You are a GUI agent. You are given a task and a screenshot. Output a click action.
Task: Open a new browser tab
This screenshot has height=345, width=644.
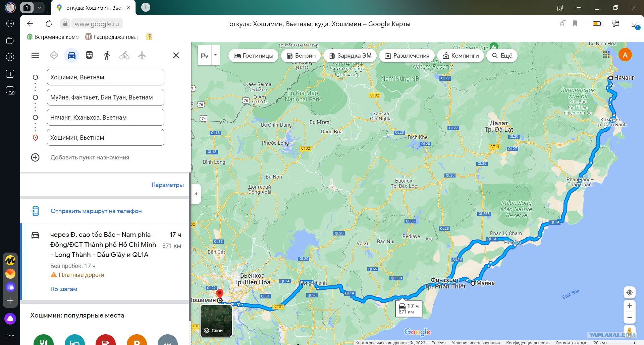click(x=146, y=7)
